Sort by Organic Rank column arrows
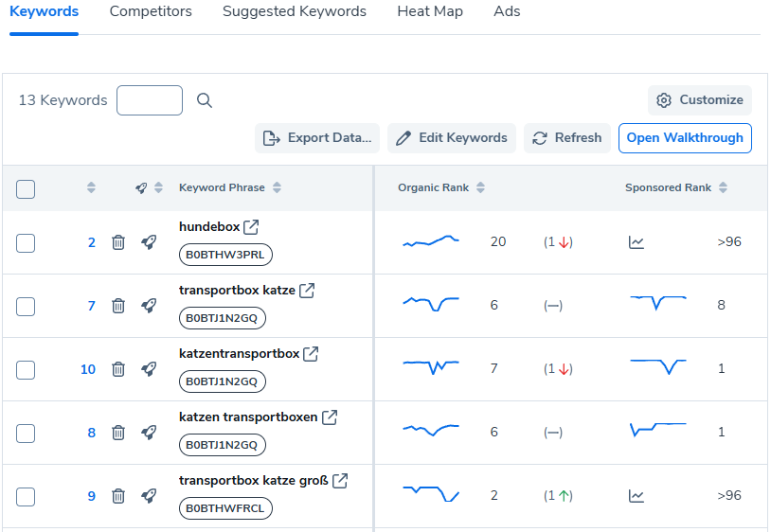This screenshot has width=771, height=532. [x=480, y=188]
